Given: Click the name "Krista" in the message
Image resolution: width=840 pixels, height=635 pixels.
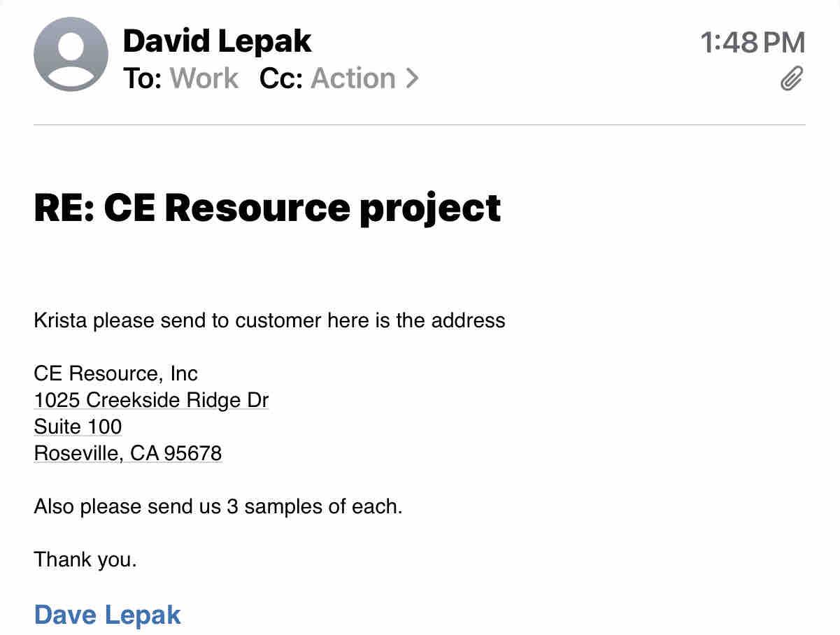Looking at the screenshot, I should (61, 321).
